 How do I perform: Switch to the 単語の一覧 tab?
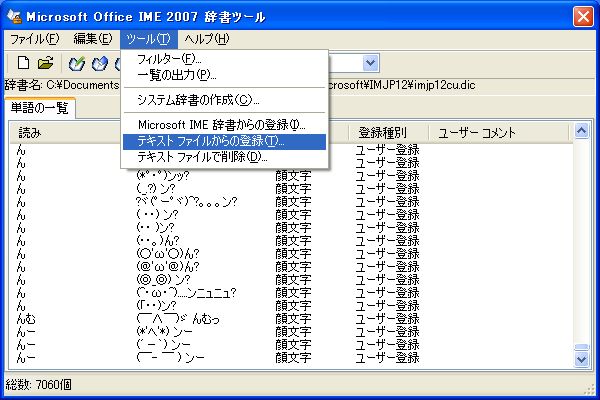tap(39, 108)
